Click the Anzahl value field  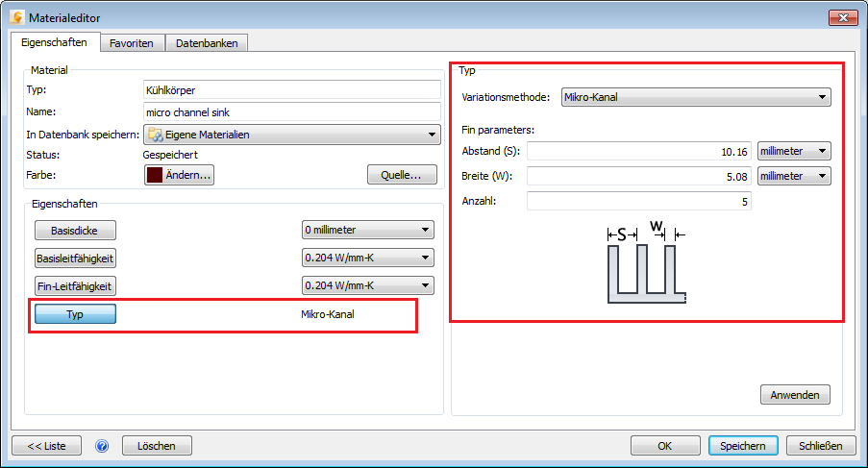(639, 201)
